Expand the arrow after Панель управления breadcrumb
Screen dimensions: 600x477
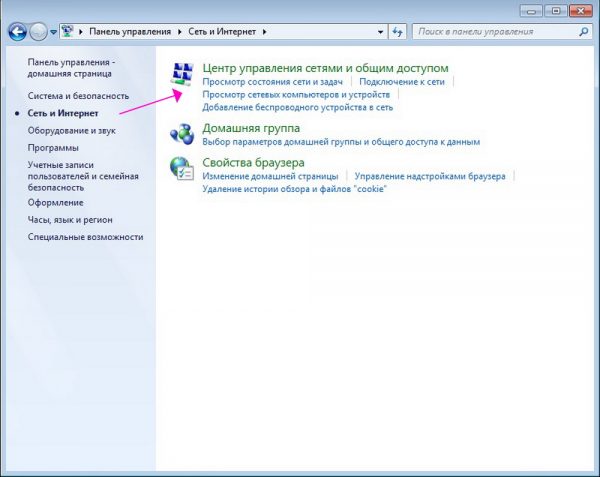179,32
